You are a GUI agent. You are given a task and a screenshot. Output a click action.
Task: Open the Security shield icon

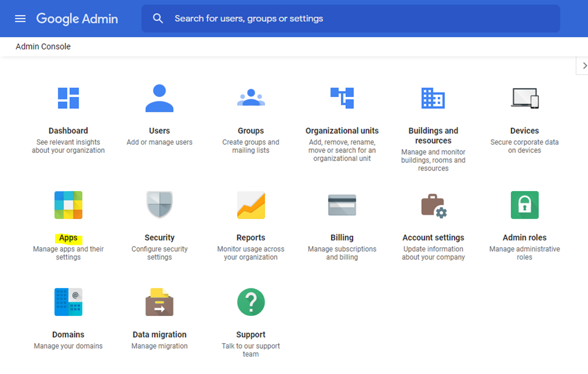click(159, 205)
